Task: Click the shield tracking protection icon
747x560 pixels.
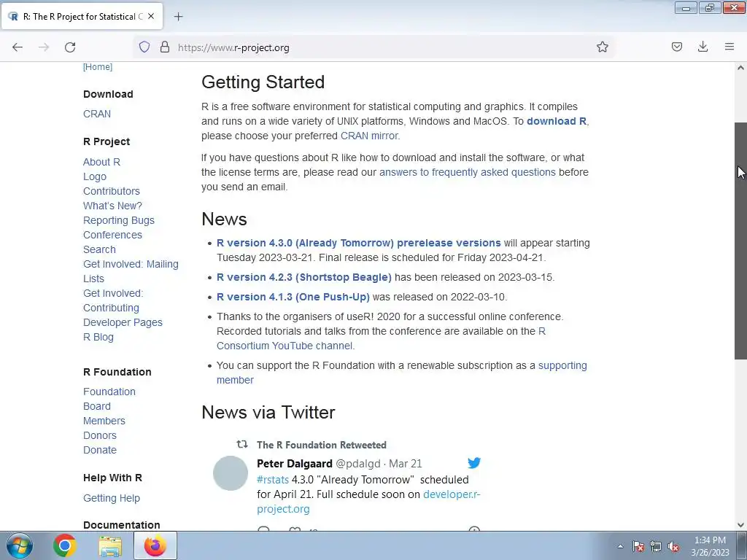Action: [x=144, y=47]
